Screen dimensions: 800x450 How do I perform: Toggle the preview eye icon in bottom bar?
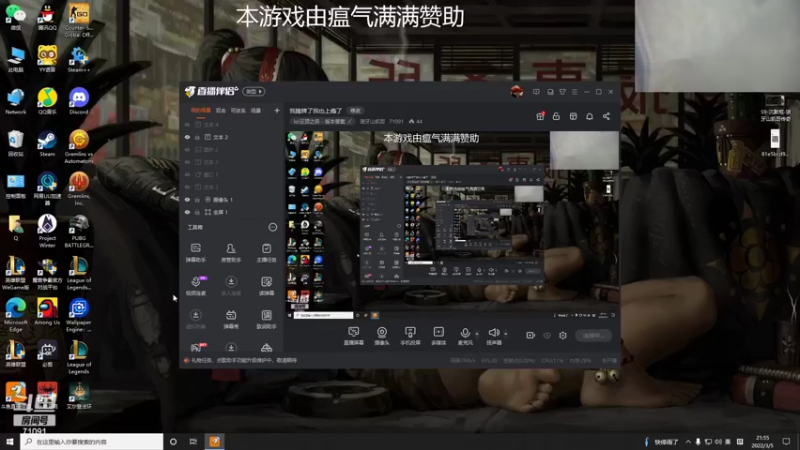pyautogui.click(x=547, y=335)
